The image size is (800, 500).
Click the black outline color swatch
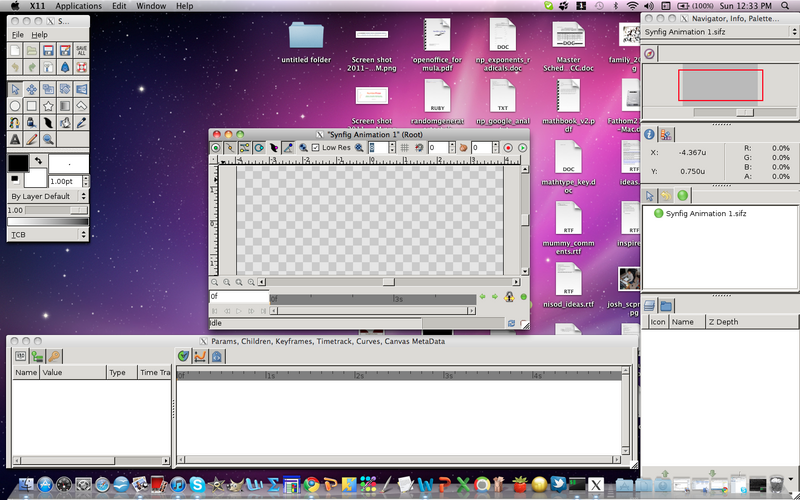click(x=18, y=163)
